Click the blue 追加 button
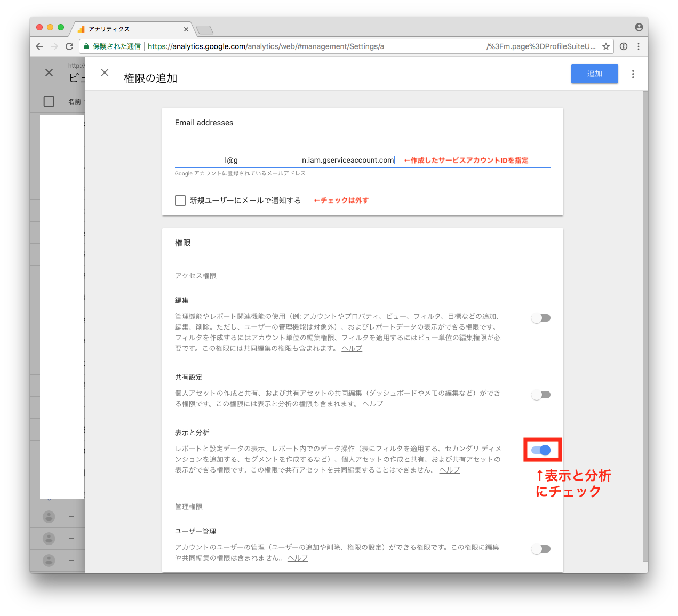This screenshot has width=678, height=616. click(x=594, y=74)
